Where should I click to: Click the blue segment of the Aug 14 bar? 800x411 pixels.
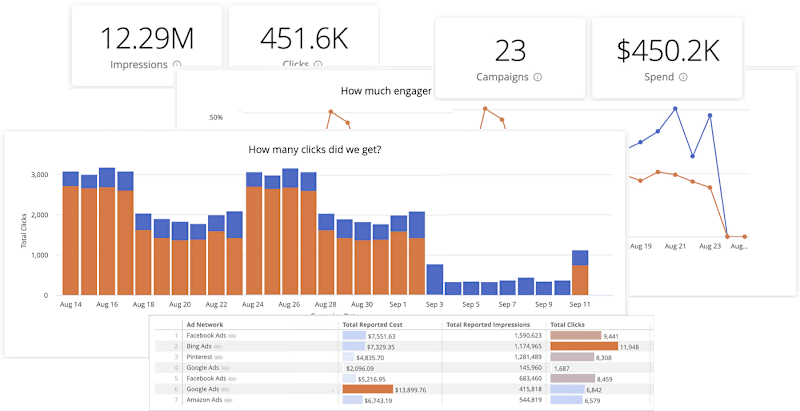(x=70, y=179)
